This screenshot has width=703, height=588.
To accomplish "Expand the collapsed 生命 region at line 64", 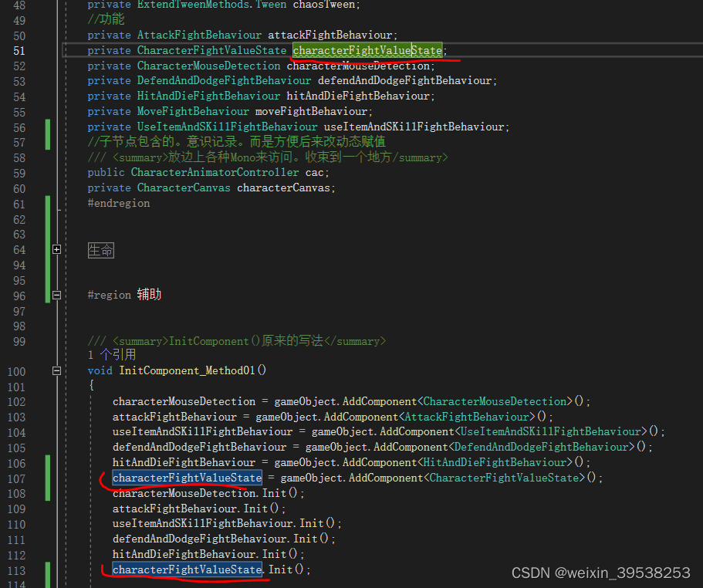I will (x=56, y=249).
